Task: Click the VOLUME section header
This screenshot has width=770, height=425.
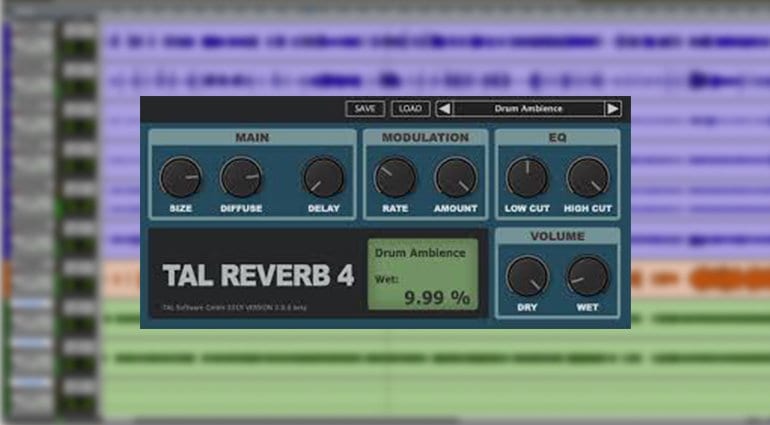Action: coord(557,236)
